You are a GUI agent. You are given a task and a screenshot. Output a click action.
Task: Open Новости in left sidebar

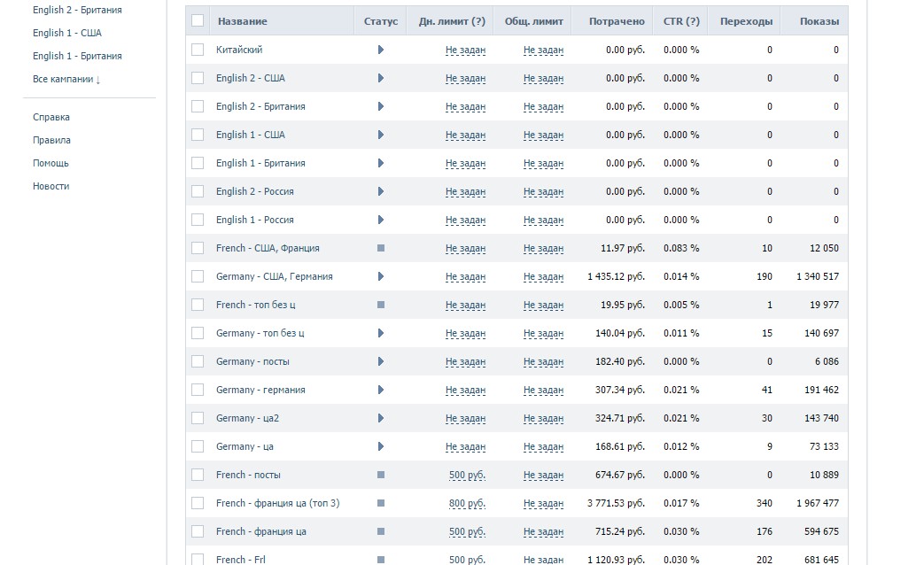click(50, 186)
